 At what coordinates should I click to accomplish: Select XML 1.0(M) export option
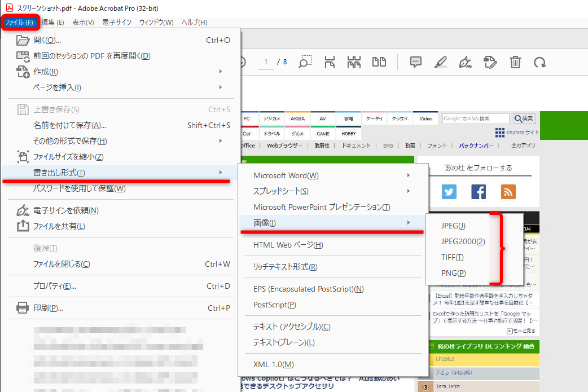click(274, 364)
